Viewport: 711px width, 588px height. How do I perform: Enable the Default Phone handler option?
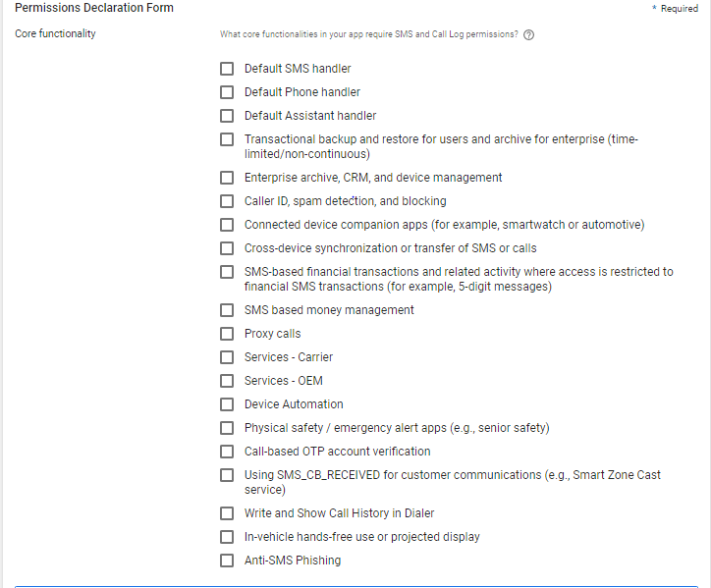click(x=227, y=92)
